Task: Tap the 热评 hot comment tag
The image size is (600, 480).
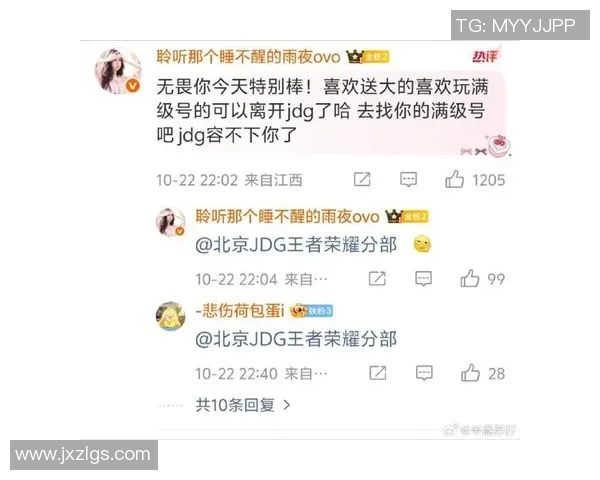Action: [485, 56]
